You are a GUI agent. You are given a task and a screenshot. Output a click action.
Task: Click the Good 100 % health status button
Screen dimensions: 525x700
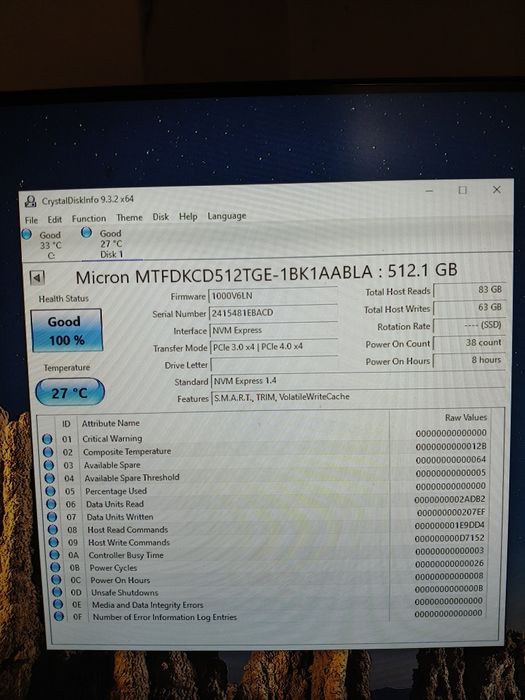tap(67, 330)
